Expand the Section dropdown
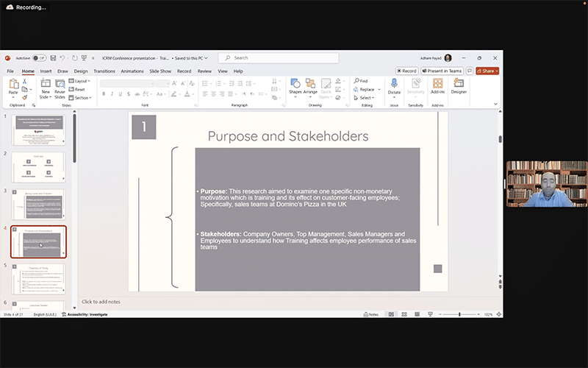 pos(82,97)
